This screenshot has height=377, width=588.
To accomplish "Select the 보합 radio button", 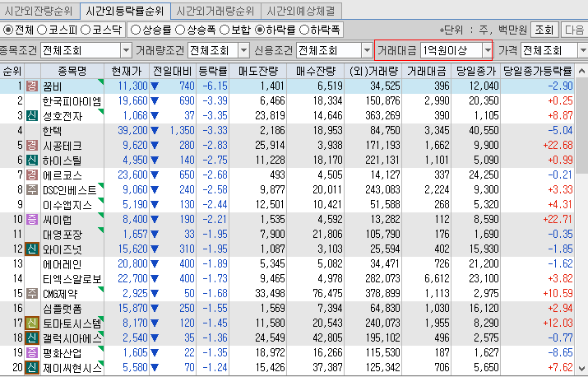I will click(225, 30).
